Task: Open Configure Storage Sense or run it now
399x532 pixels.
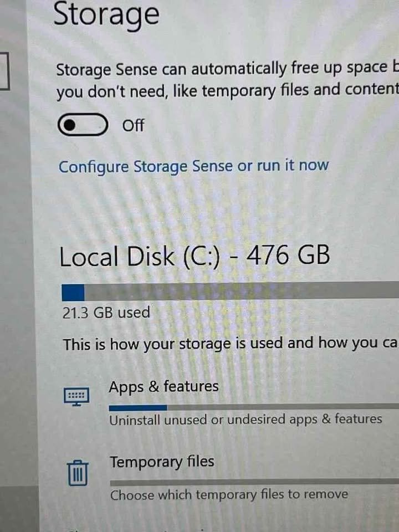Action: 194,166
